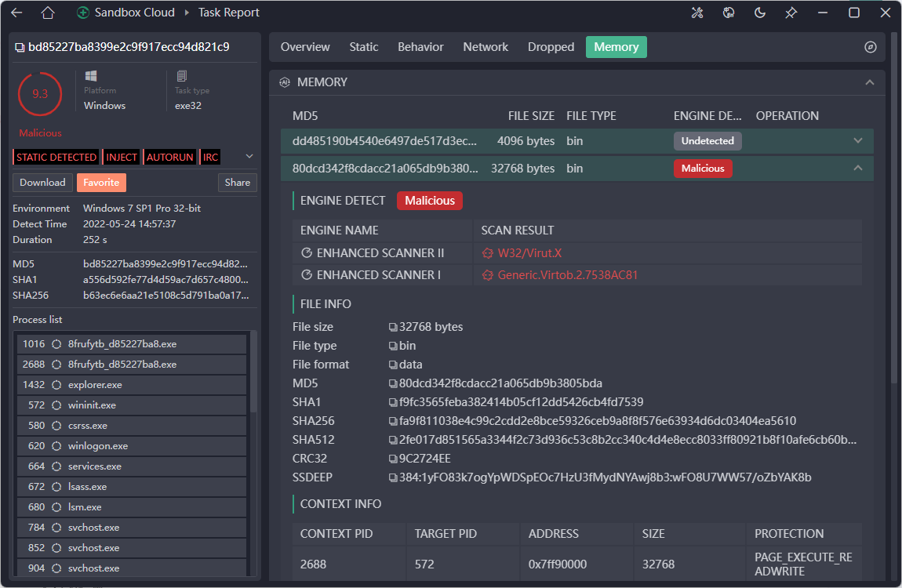Click the ENHANCED SCANNER II engine icon
Viewport: 902px width, 588px height.
(307, 253)
